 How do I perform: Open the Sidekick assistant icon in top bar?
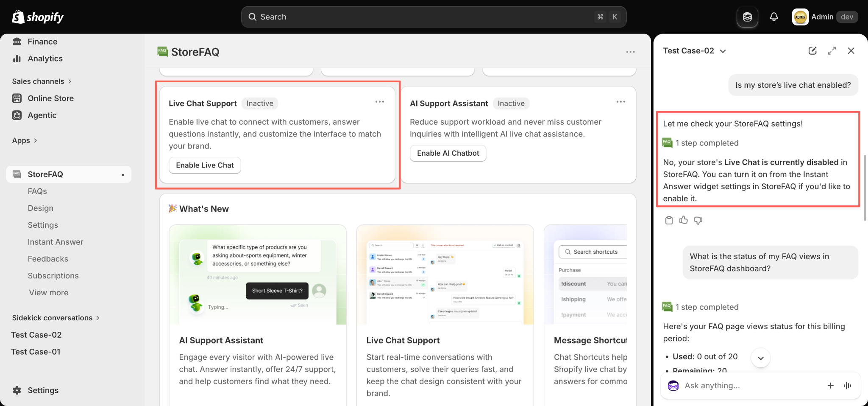747,17
